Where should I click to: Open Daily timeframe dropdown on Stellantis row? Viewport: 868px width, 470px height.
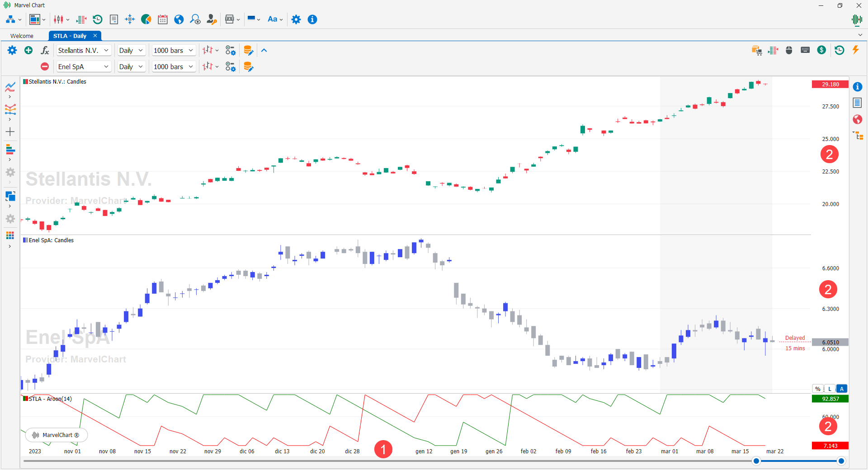pyautogui.click(x=131, y=50)
